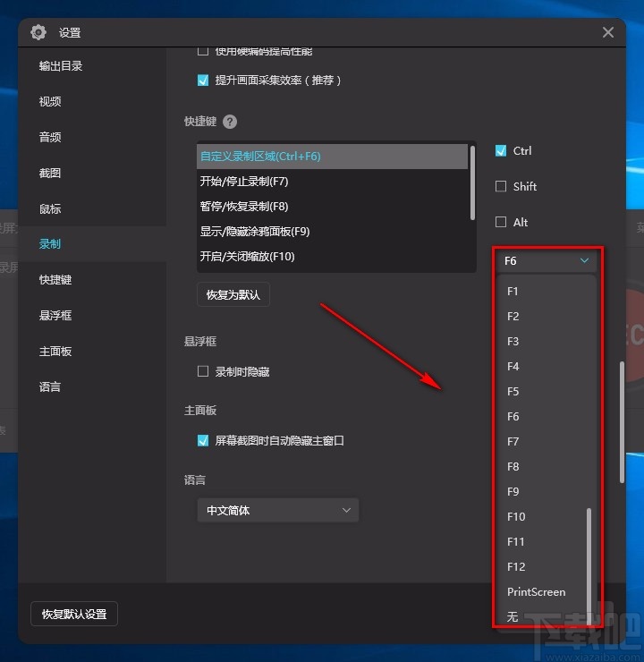Screen dimensions: 644x662
Task: Click the settings gear icon in title bar
Action: click(x=38, y=32)
